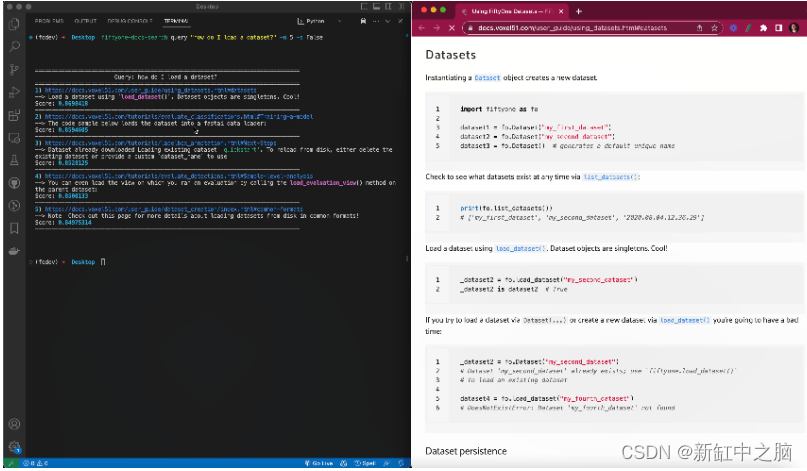The width and height of the screenshot is (807, 471).
Task: Follow list_datasets() link in docs
Action: coord(611,177)
